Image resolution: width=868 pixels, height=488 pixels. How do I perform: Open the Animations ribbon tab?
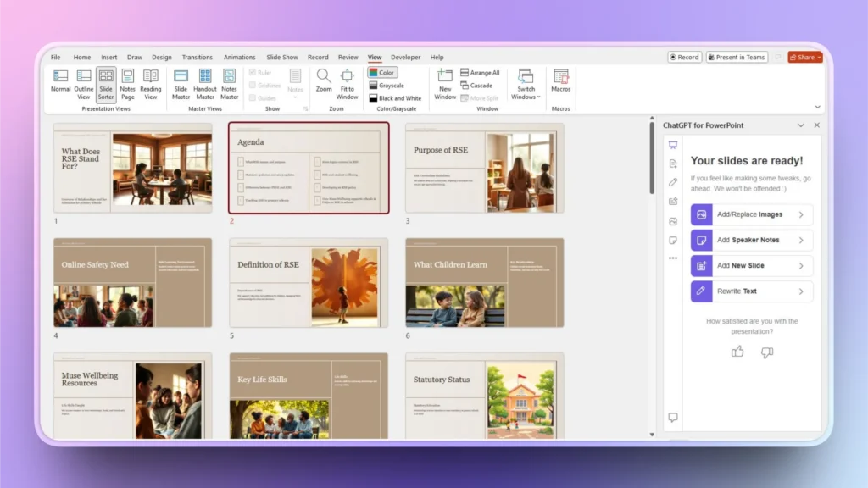pyautogui.click(x=240, y=57)
